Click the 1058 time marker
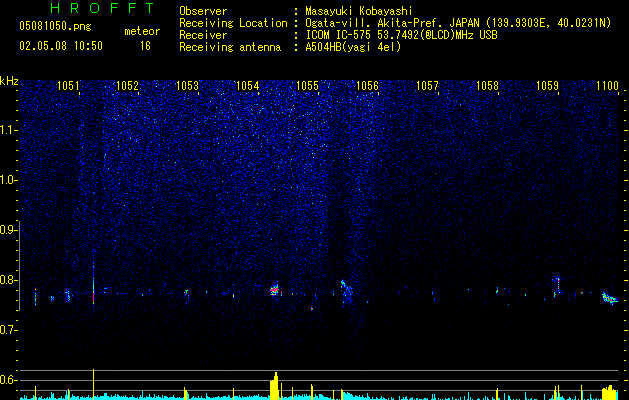 click(x=487, y=86)
